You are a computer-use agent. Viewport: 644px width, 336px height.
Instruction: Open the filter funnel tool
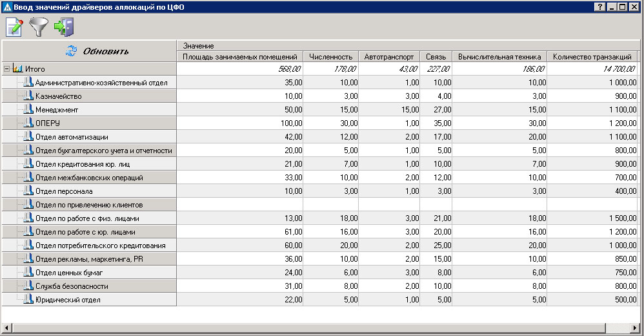[x=38, y=27]
